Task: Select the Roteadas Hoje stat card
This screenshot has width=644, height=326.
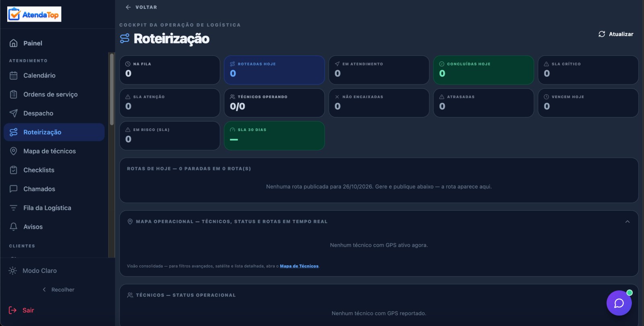Action: [274, 70]
